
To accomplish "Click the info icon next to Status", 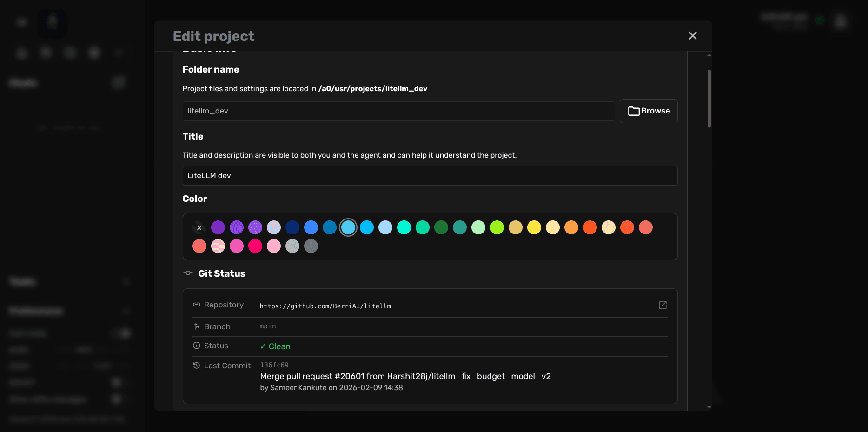I will [196, 346].
